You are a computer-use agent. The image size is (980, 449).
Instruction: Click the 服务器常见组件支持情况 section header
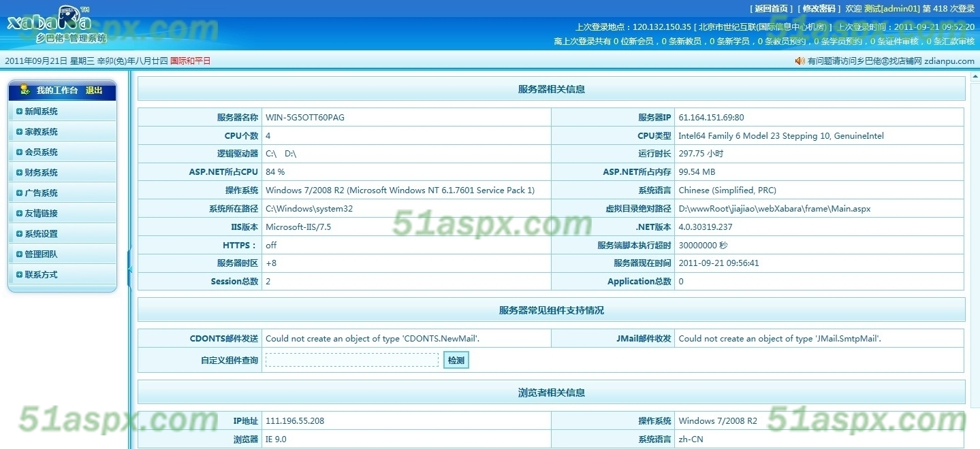(x=551, y=310)
